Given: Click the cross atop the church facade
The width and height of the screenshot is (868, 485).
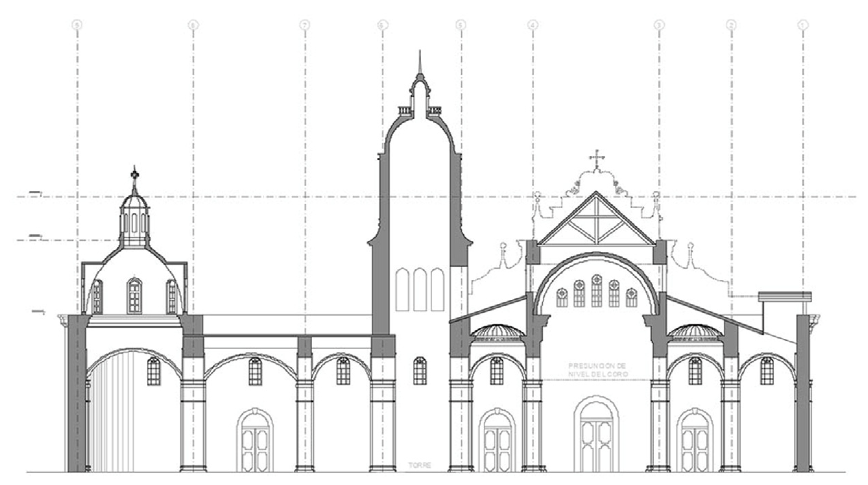Looking at the screenshot, I should coord(597,158).
